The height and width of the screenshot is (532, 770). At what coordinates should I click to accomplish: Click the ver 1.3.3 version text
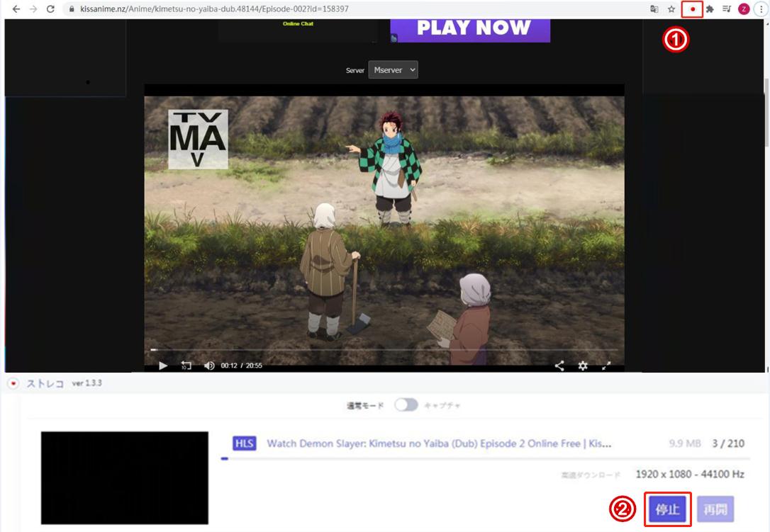click(x=87, y=383)
